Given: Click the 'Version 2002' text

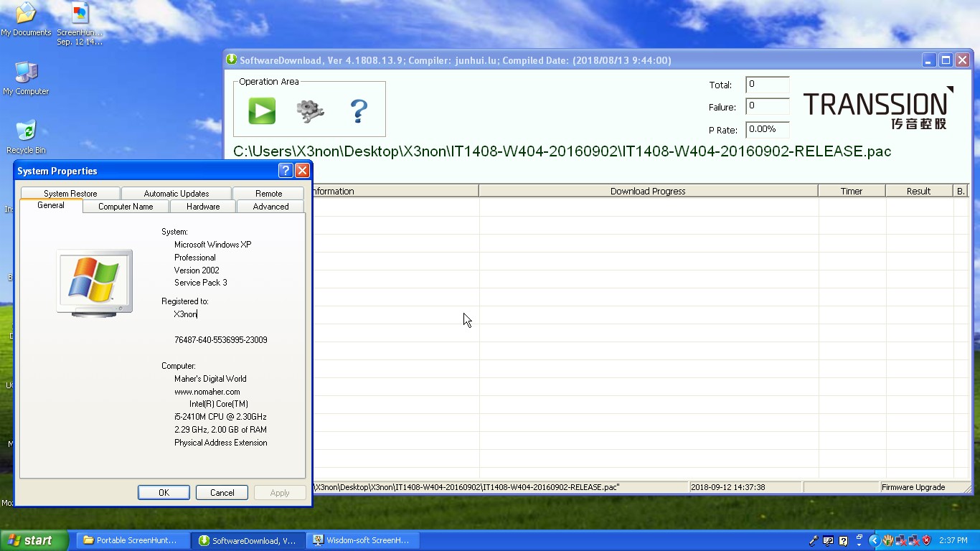Looking at the screenshot, I should 197,270.
